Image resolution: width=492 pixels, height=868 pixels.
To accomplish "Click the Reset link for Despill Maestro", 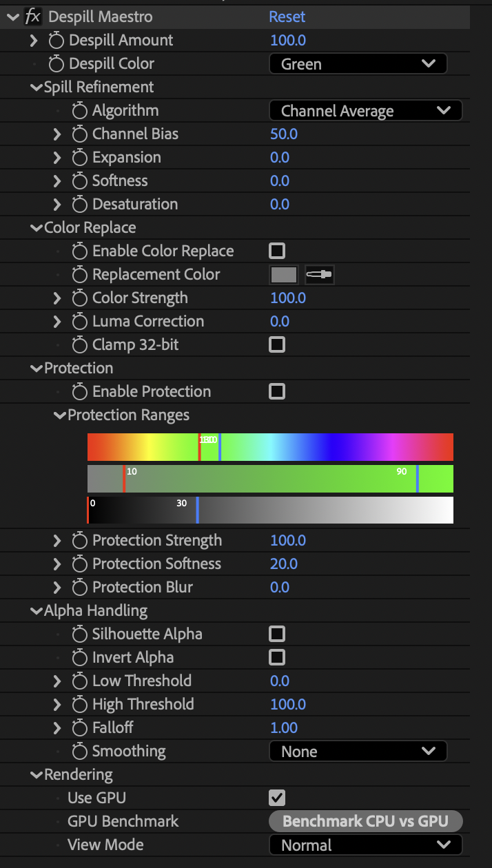I will [x=287, y=16].
